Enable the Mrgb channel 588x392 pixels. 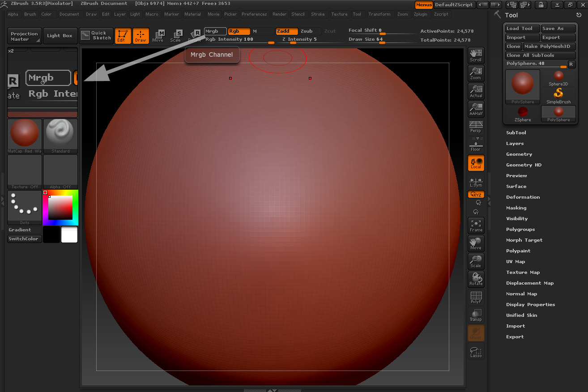[x=215, y=31]
